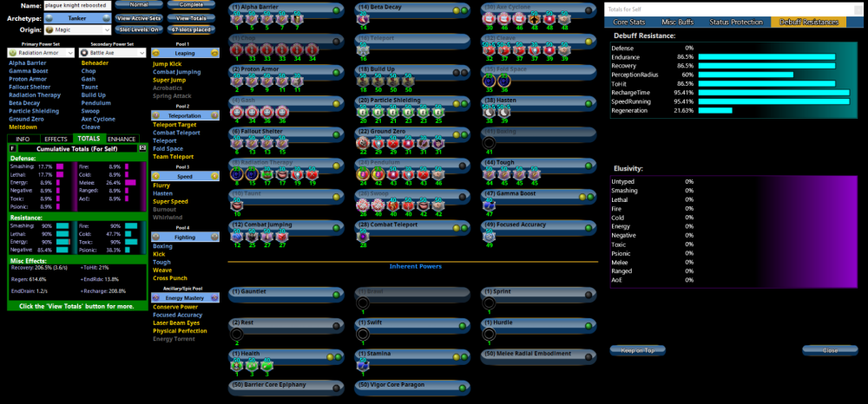Viewport: 868px width, 404px height.
Task: Open the Pool 2 Teleportation selector
Action: pyautogui.click(x=186, y=115)
